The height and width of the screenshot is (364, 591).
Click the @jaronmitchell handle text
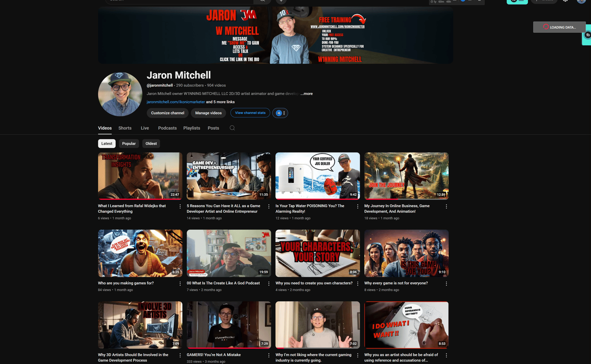click(160, 85)
